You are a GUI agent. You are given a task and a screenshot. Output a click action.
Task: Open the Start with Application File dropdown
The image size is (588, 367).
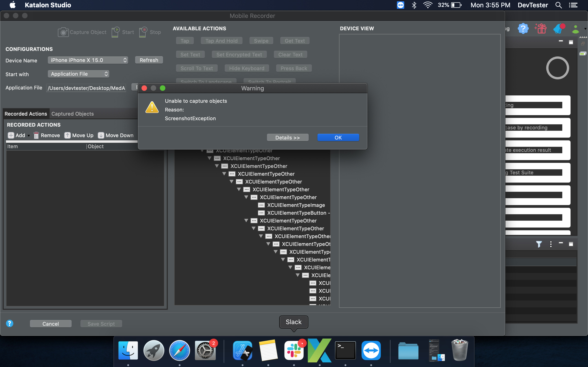point(79,74)
